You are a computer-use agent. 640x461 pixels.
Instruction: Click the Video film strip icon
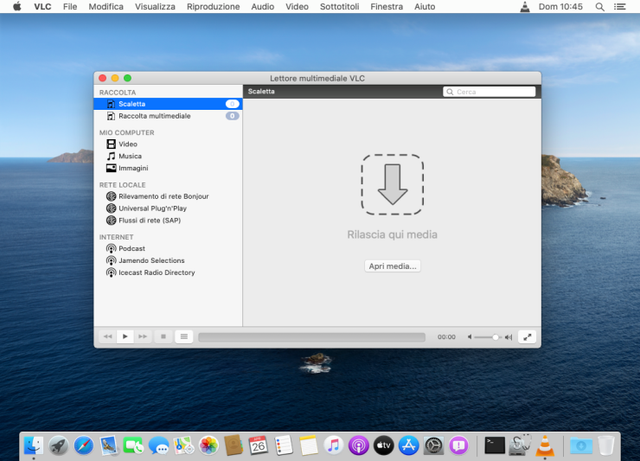[111, 144]
